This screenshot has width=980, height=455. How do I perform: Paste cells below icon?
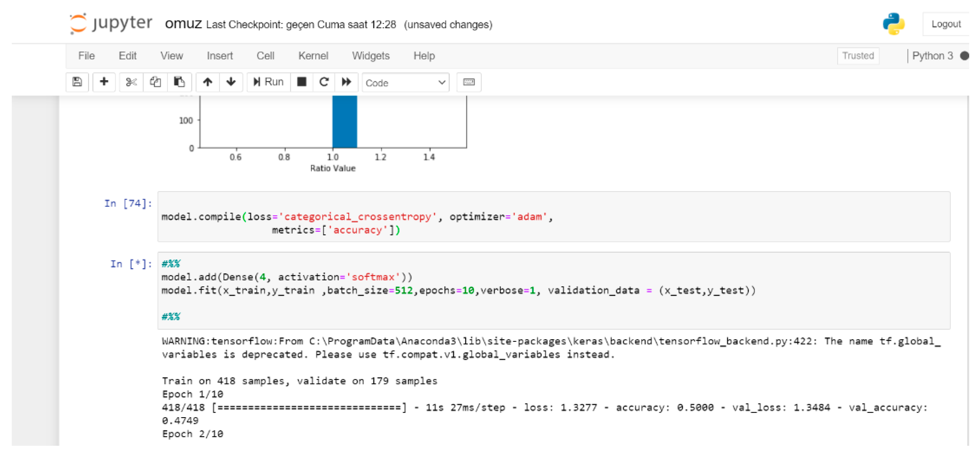tap(179, 82)
